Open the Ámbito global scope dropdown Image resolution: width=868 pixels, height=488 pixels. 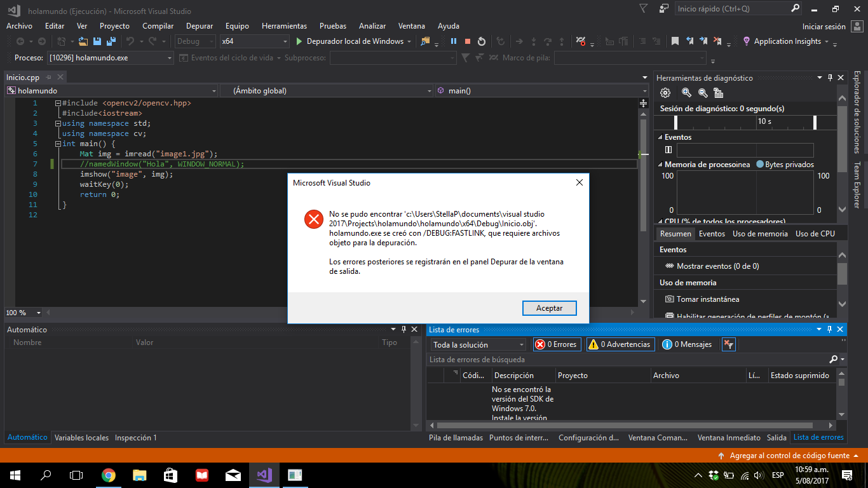[x=326, y=91]
